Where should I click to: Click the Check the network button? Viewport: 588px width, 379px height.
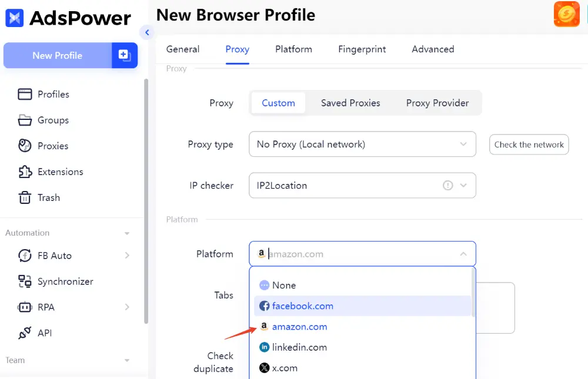click(x=529, y=145)
